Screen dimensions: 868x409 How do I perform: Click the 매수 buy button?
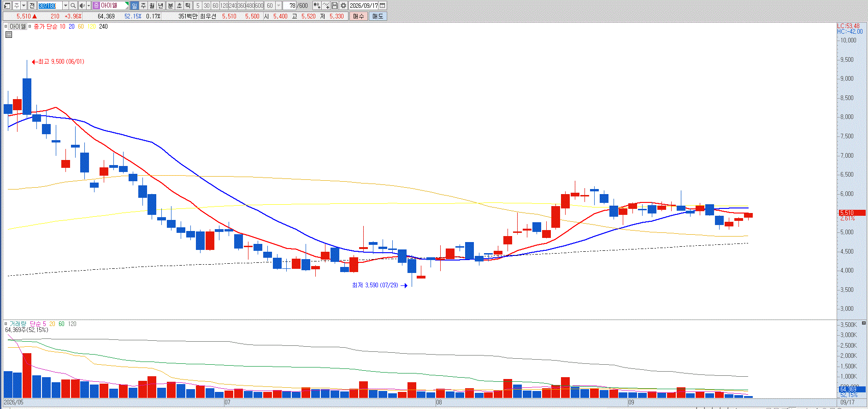click(x=359, y=16)
